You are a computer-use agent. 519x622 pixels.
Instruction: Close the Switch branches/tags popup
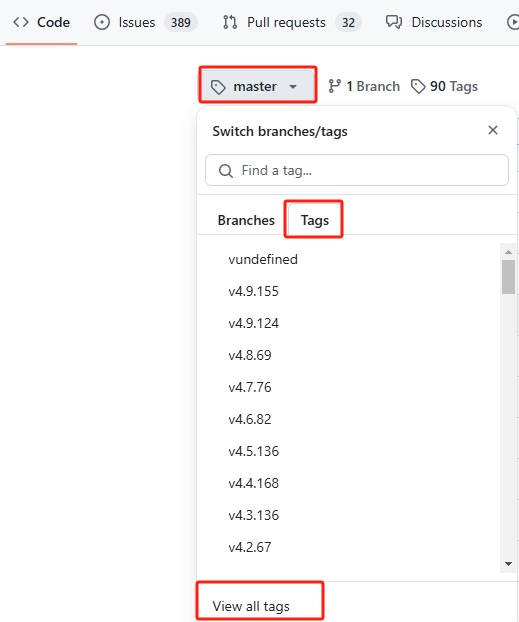pyautogui.click(x=493, y=130)
